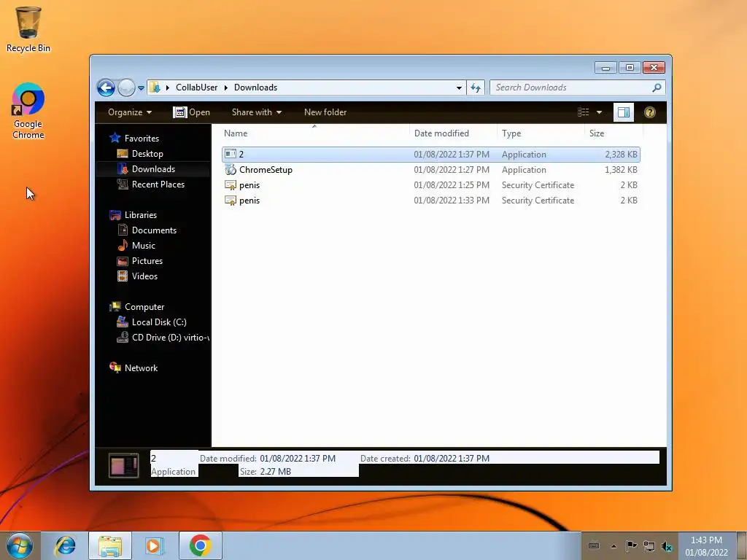Open the recent locations dropdown arrow

141,88
